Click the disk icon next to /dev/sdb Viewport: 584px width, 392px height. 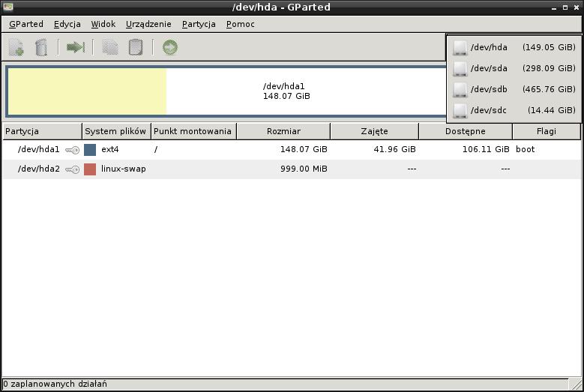click(460, 89)
